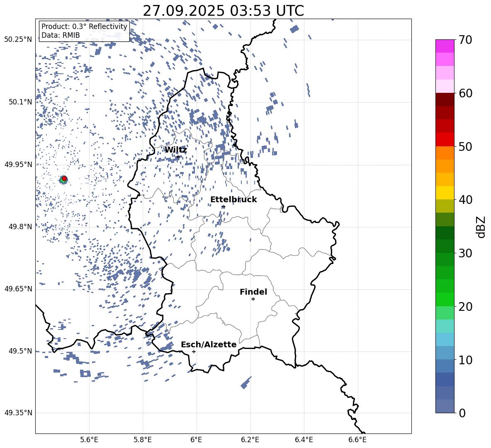Click the 49.35°N latitude label
Image resolution: width=491 pixels, height=448 pixels.
pyautogui.click(x=18, y=413)
